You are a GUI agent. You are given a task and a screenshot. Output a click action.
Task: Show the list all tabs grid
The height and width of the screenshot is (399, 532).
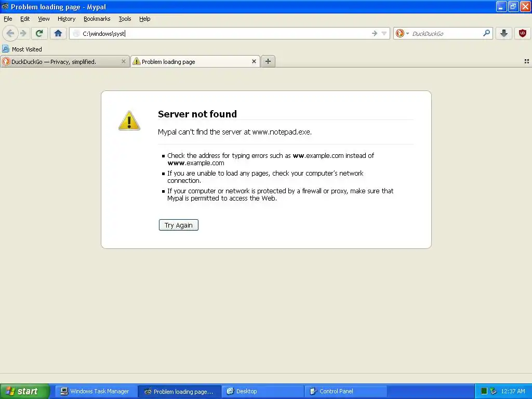527,61
